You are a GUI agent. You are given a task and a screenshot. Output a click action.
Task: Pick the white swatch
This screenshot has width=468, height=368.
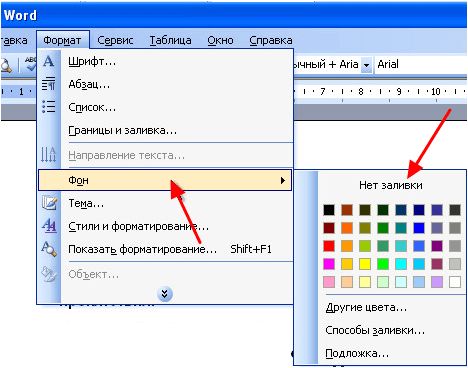click(455, 282)
